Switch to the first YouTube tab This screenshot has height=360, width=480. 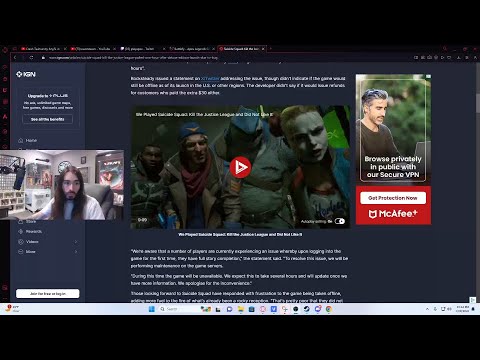pyautogui.click(x=43, y=49)
